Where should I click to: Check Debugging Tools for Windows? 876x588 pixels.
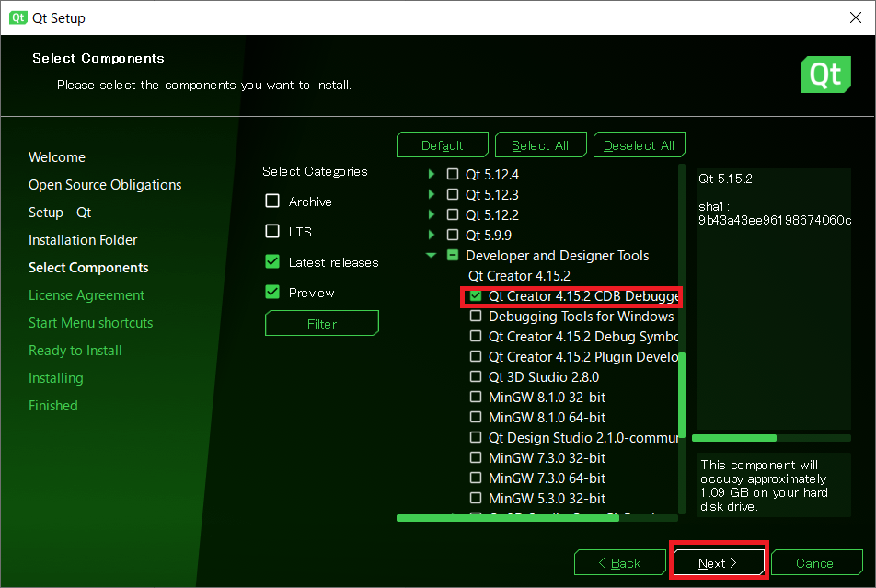[x=476, y=316]
